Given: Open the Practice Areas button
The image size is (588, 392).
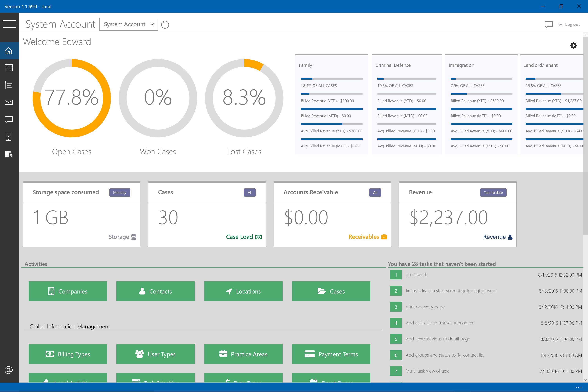Looking at the screenshot, I should (243, 354).
